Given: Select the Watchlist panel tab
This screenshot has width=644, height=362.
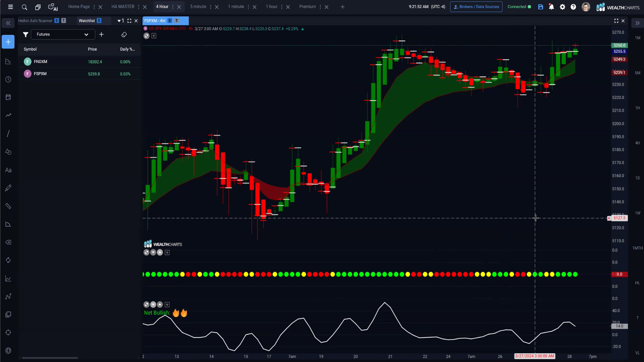Looking at the screenshot, I should pos(87,21).
